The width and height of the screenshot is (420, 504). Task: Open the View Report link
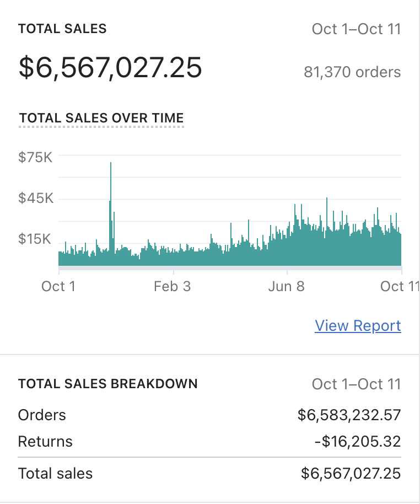pos(358,326)
